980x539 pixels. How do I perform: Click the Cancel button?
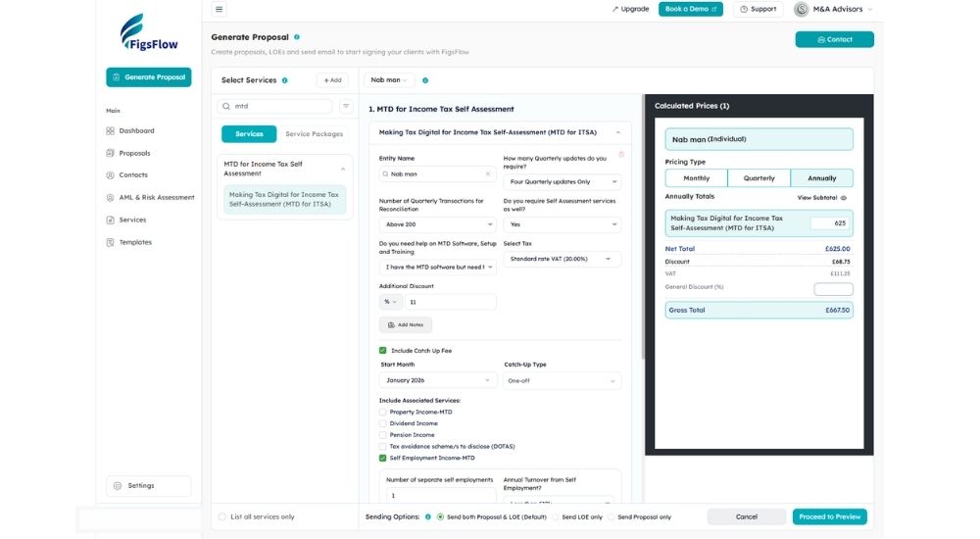[746, 517]
